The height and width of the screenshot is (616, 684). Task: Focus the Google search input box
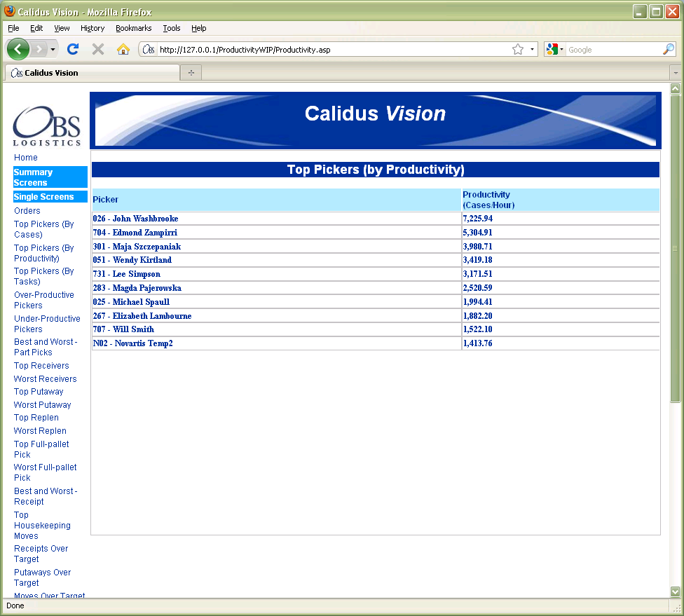(613, 50)
